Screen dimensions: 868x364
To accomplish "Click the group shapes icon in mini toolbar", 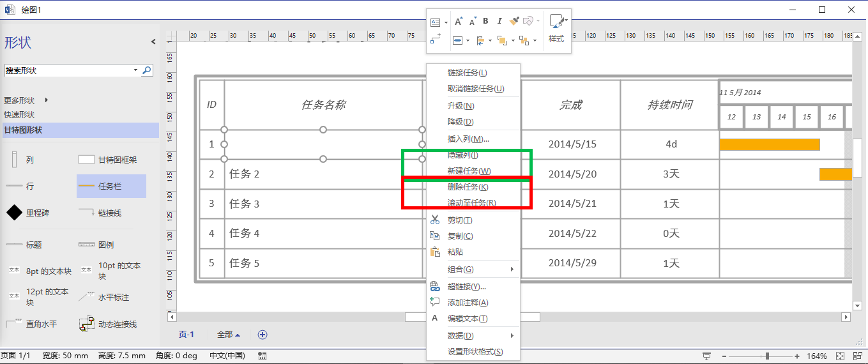I will 523,40.
